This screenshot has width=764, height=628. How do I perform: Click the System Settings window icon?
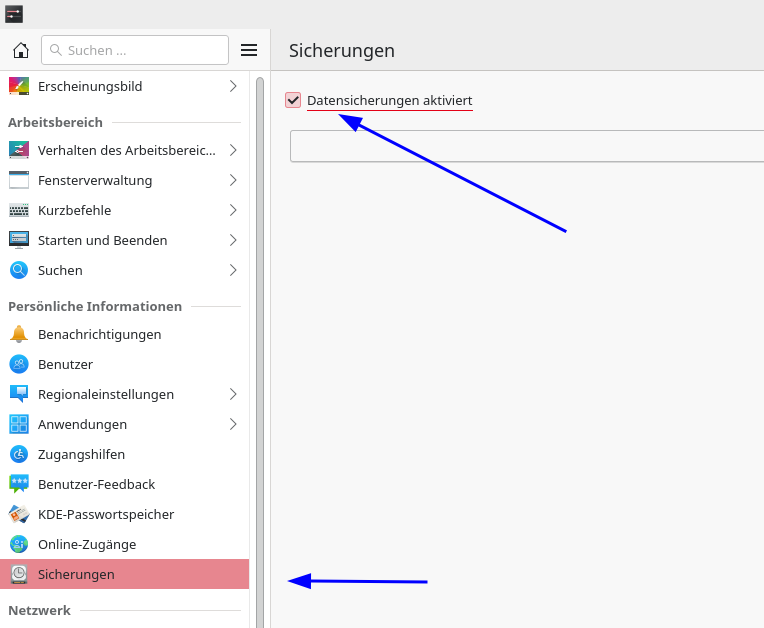click(14, 14)
